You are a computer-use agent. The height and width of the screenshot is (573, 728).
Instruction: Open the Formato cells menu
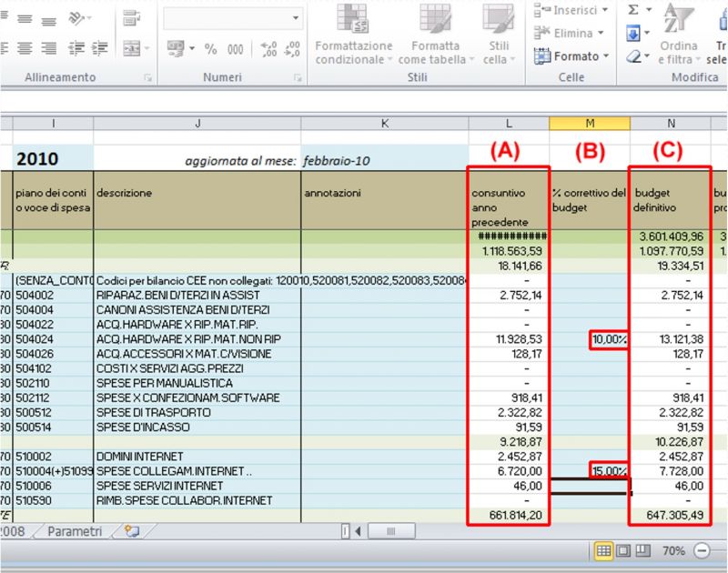[571, 56]
